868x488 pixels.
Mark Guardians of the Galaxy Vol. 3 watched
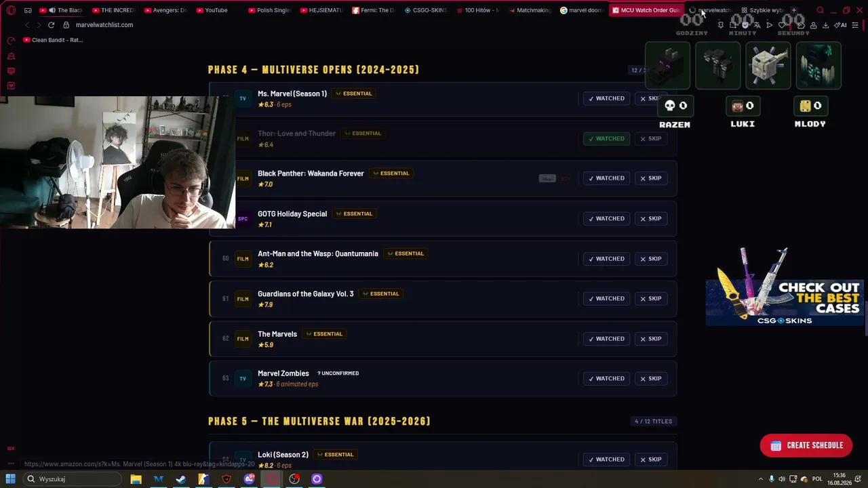[x=606, y=299]
